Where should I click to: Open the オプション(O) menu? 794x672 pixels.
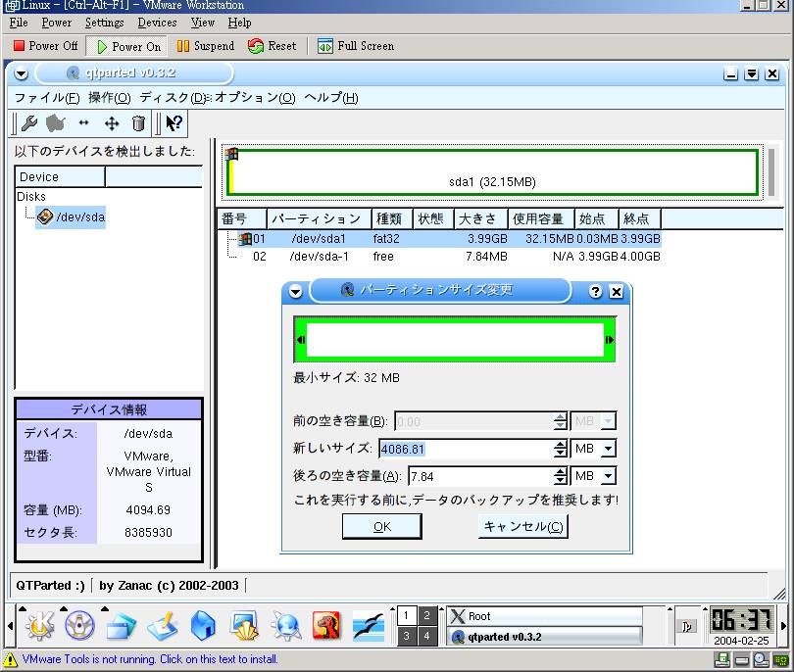point(255,98)
